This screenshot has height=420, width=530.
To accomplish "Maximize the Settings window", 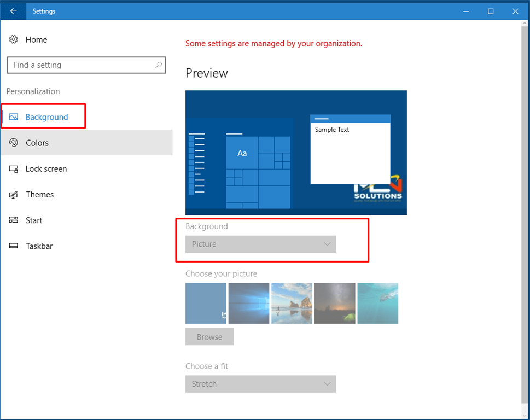I will (491, 11).
